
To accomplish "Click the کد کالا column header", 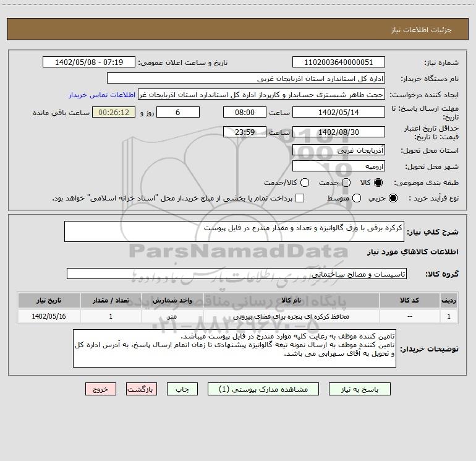I will [x=409, y=300].
